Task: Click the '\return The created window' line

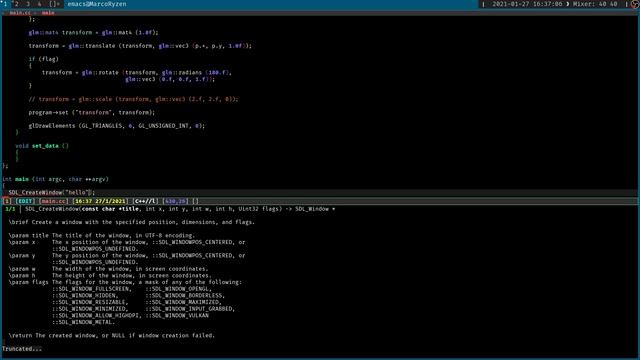Action: click(111, 336)
